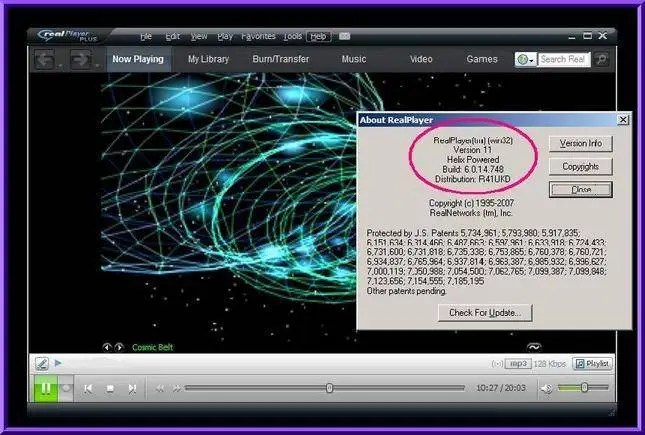This screenshot has height=435, width=645.
Task: Pause playback with the green pause button
Action: [45, 388]
